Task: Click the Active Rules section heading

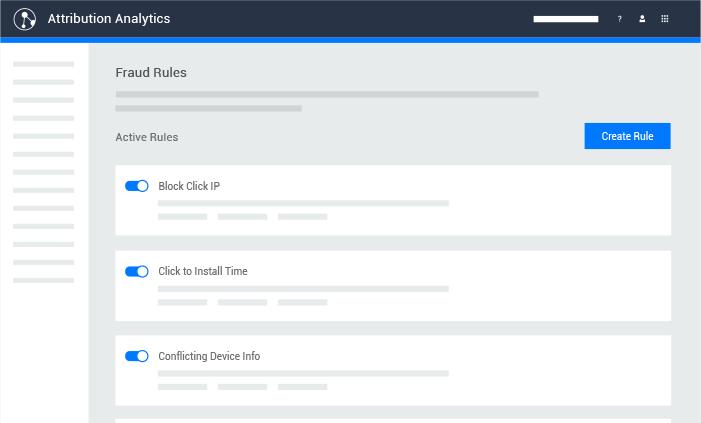Action: (147, 137)
